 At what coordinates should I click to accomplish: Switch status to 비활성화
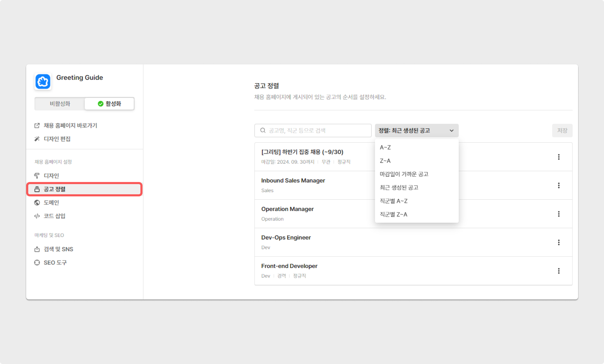(60, 104)
